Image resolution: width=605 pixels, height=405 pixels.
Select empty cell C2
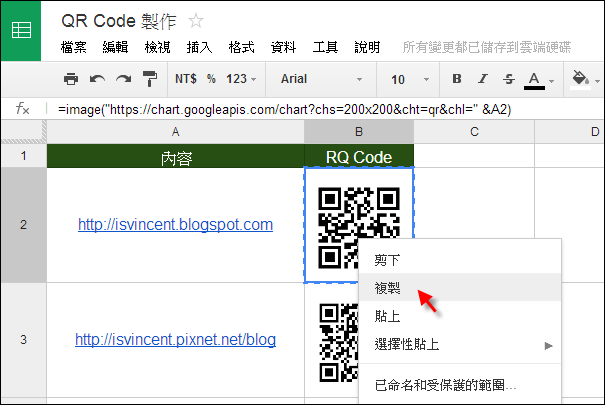pyautogui.click(x=474, y=202)
